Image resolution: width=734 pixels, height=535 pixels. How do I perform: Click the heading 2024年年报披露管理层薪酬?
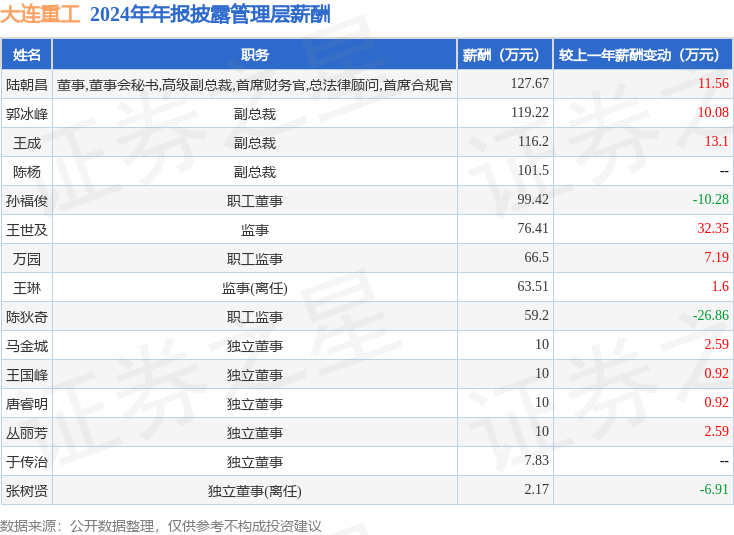pos(210,14)
